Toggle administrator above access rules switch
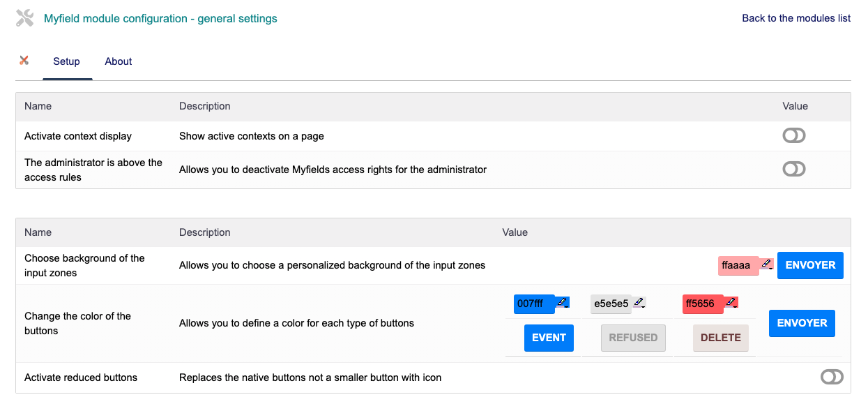868x404 pixels. [794, 169]
